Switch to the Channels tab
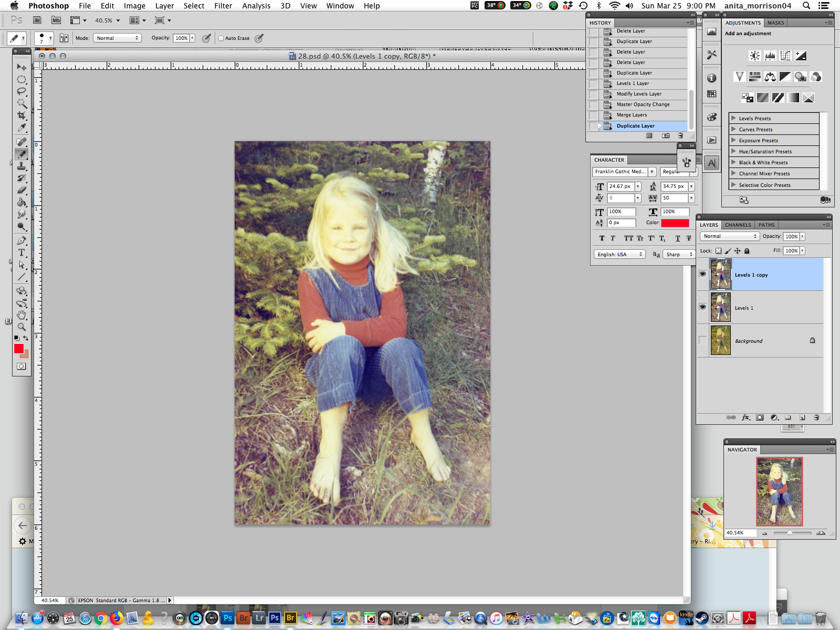The width and height of the screenshot is (840, 630). (738, 225)
